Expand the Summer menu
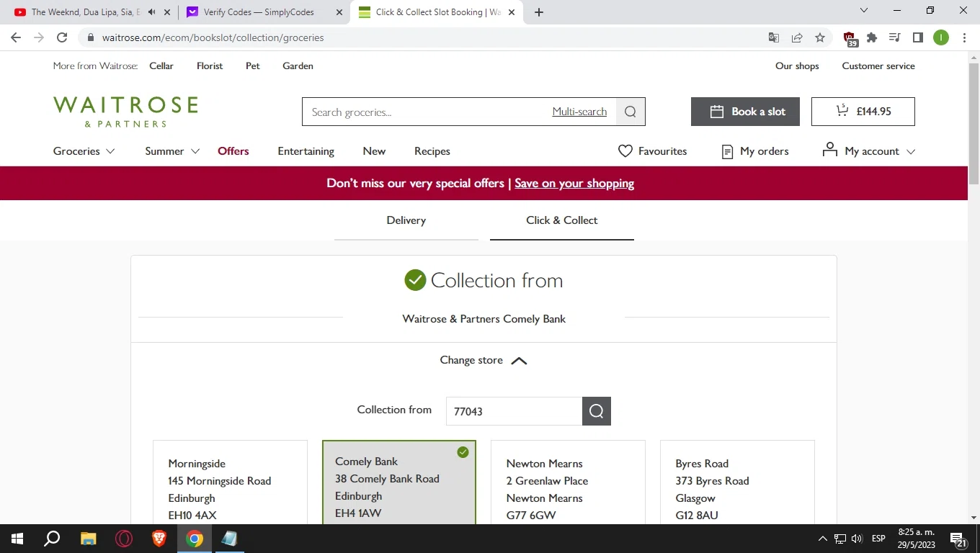Viewport: 980px width, 553px height. point(173,151)
